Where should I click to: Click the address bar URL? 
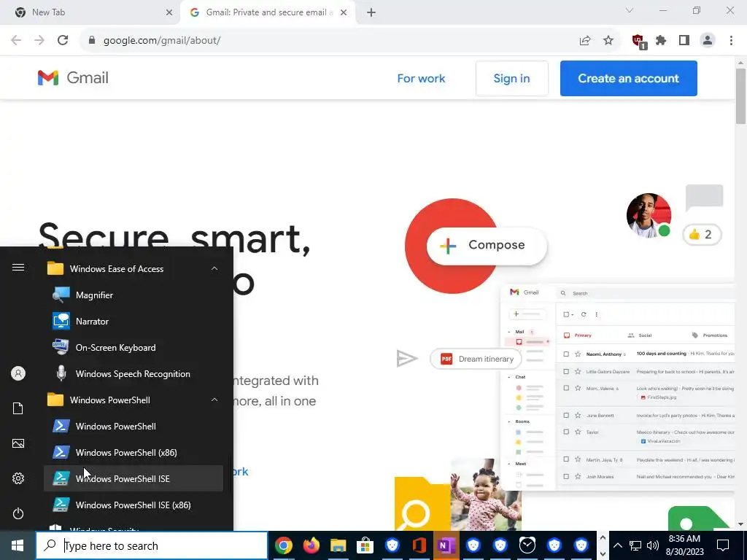tap(162, 41)
